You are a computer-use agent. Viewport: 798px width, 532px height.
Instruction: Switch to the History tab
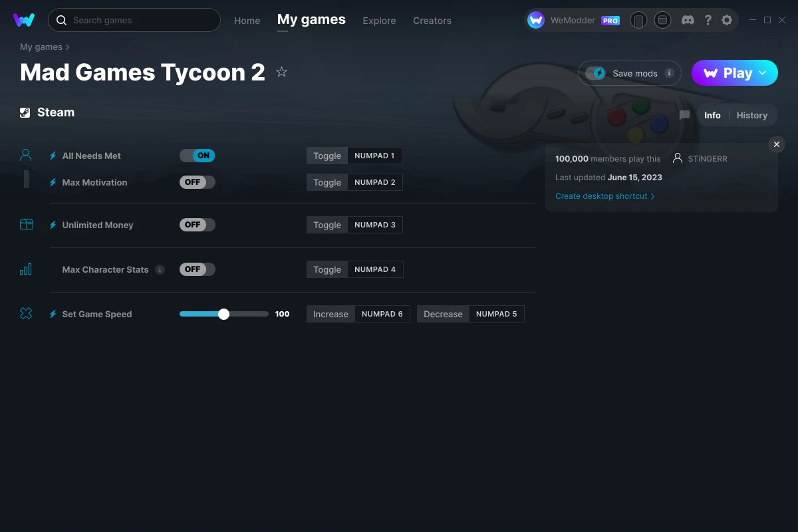click(x=751, y=115)
